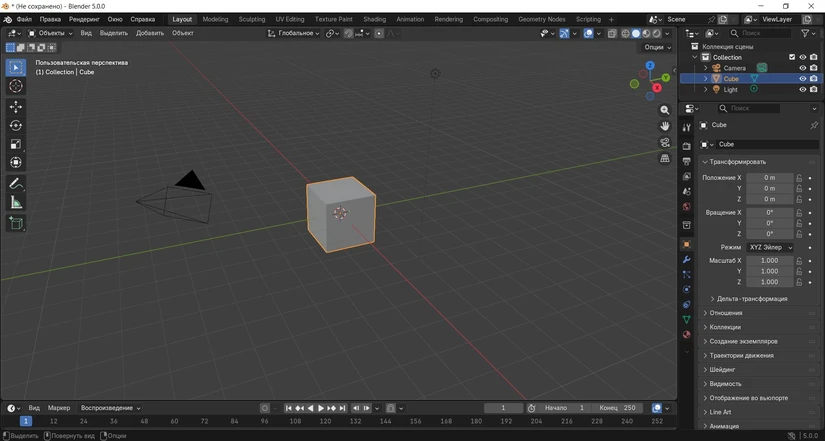Activate the Rotate tool
Viewport: 825px width, 441px height.
pyautogui.click(x=16, y=125)
